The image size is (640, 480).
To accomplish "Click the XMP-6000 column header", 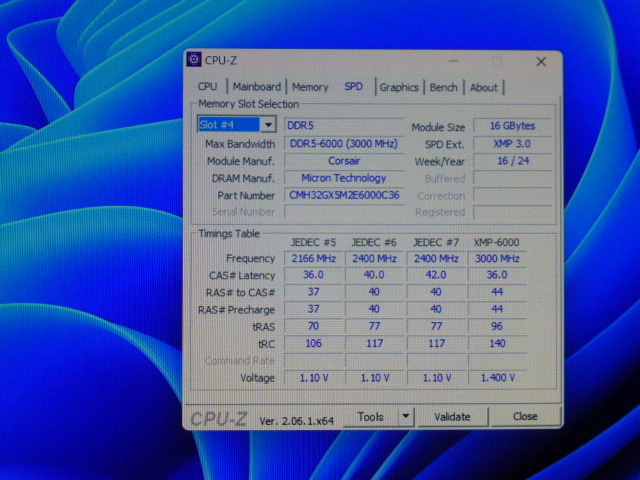I will [x=496, y=242].
